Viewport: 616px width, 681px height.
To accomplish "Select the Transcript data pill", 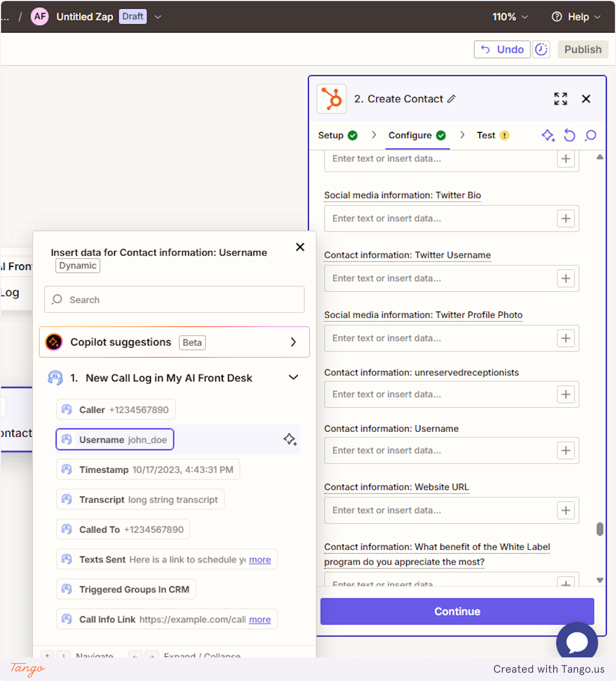I will [x=140, y=499].
